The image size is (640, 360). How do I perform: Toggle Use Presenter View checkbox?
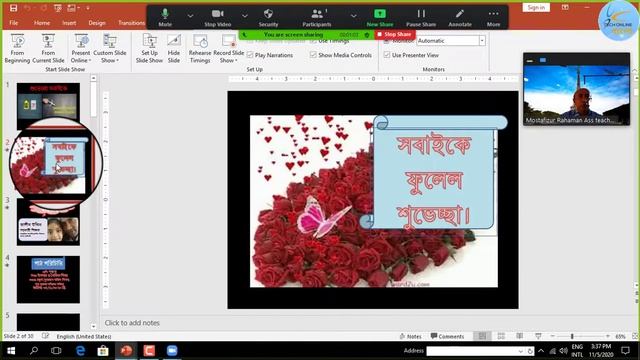pos(387,55)
